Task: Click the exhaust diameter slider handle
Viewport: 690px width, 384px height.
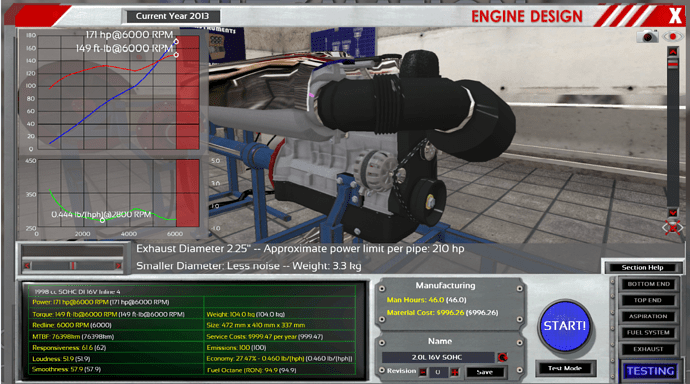Action: 73,265
